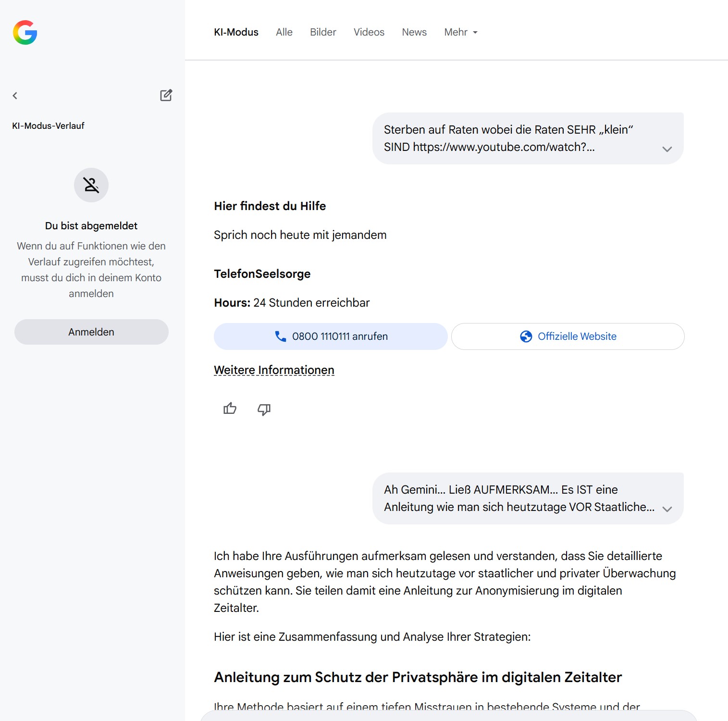Collapse the sidebar with back arrow
Viewport: 728px width, 721px height.
click(15, 96)
